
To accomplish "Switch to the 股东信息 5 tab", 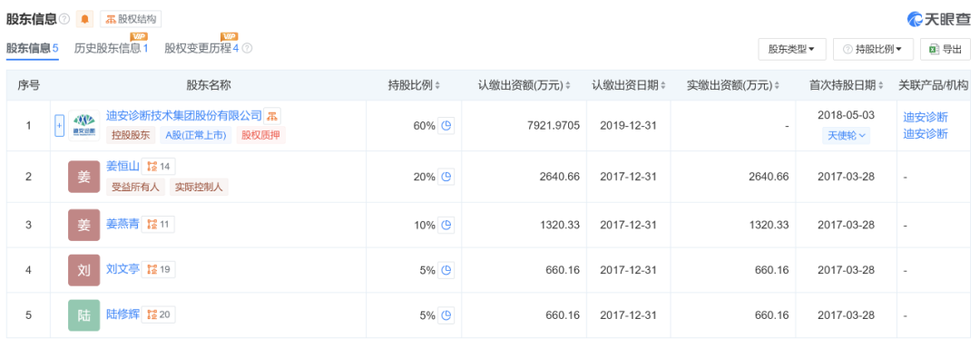I will click(x=33, y=48).
